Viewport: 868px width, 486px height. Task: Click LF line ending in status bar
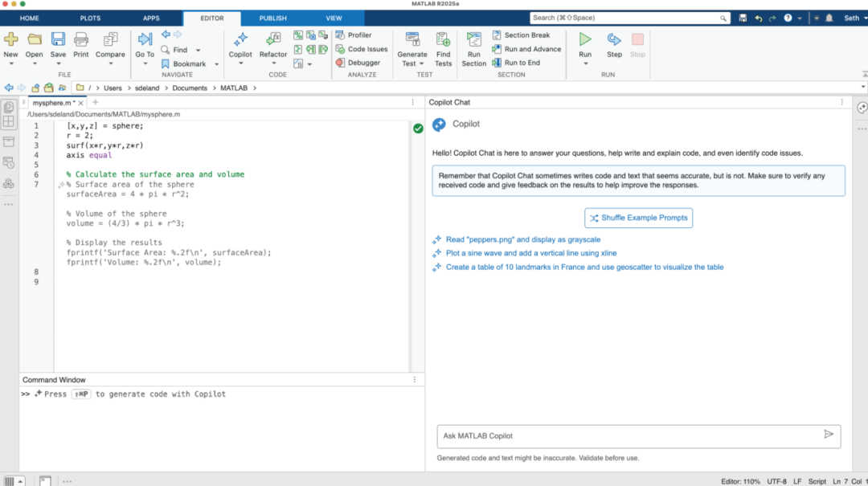click(x=797, y=481)
